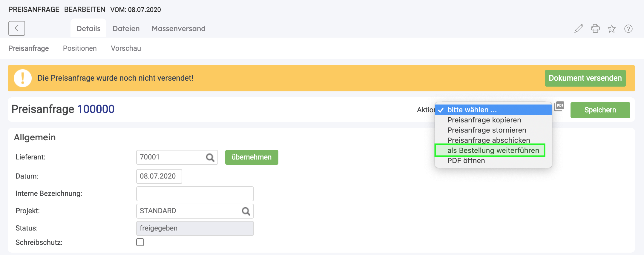The image size is (644, 255).
Task: Click magnifier icon in Lieferant field
Action: click(x=210, y=157)
